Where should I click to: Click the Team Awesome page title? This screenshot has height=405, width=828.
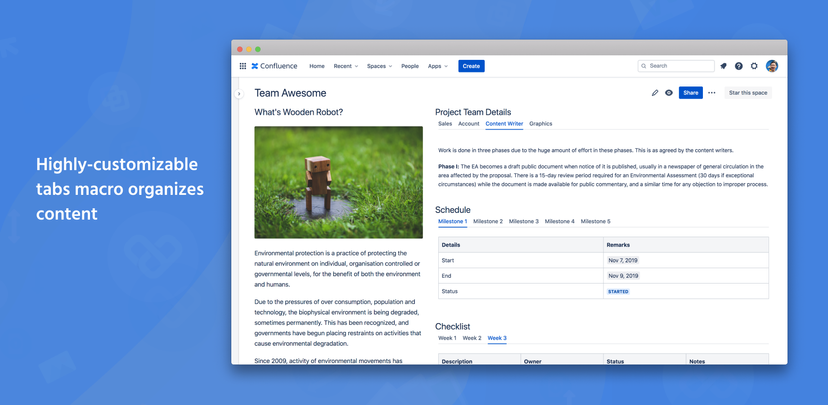(290, 93)
